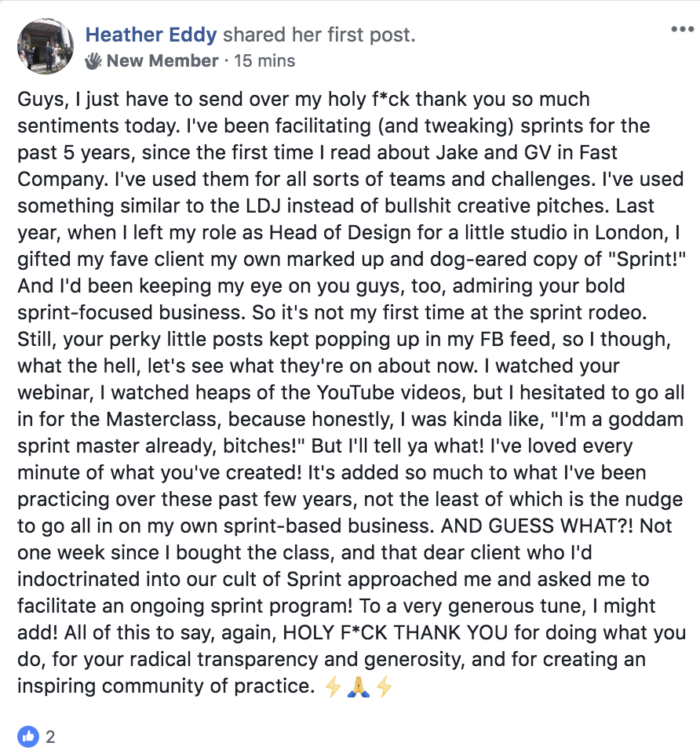Open Heather Eddy's profile picture

pyautogui.click(x=46, y=46)
